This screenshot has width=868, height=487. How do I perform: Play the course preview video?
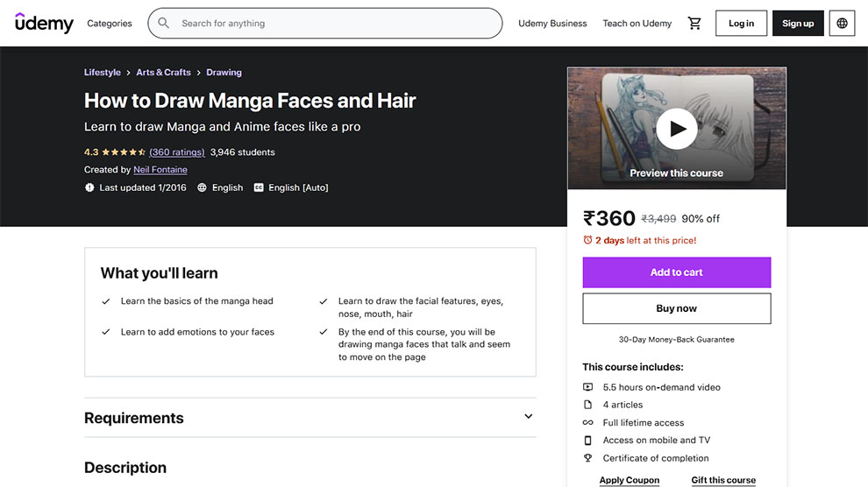(x=677, y=129)
